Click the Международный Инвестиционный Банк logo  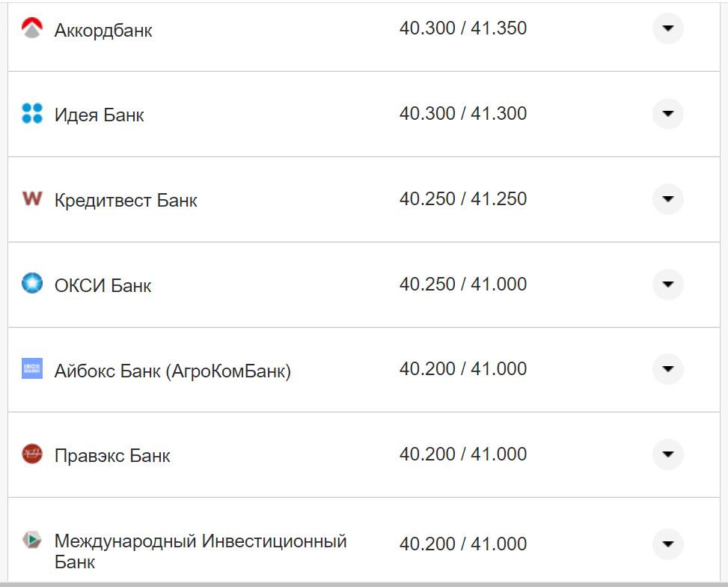tap(31, 539)
